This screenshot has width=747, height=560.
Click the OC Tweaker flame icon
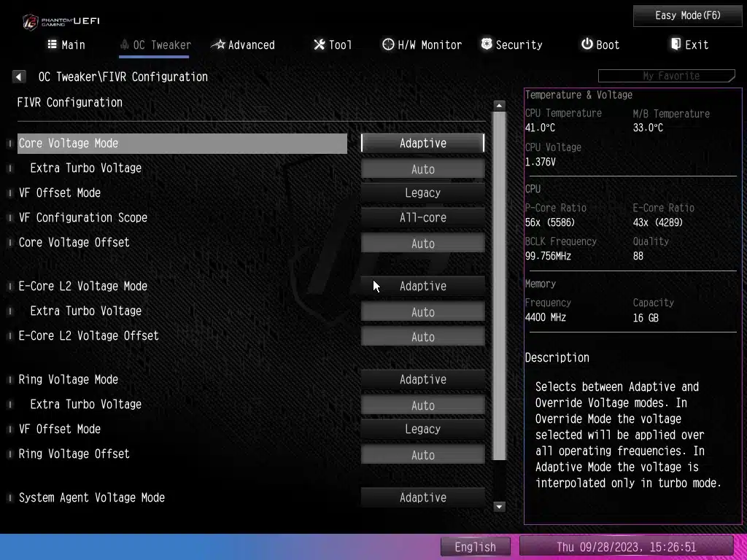click(125, 44)
